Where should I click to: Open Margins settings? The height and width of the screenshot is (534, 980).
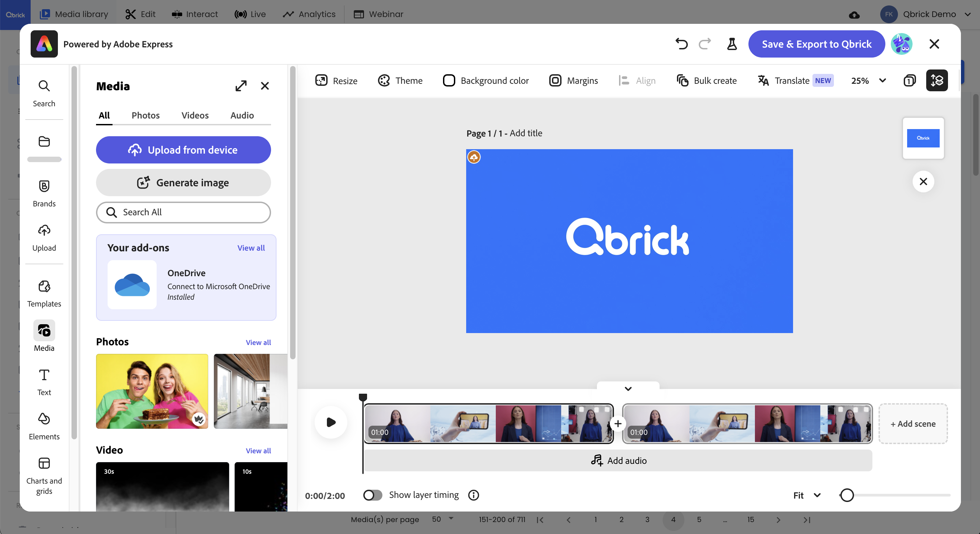[574, 81]
